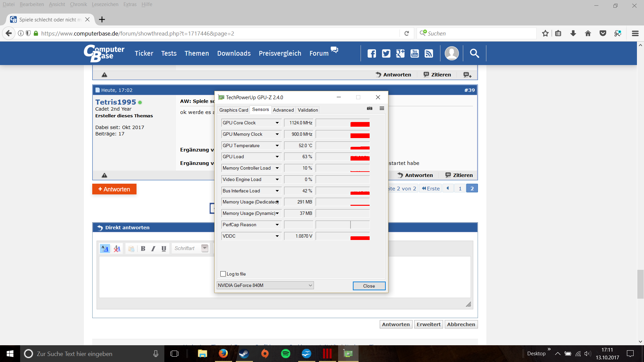Click the Twitter icon in header
Viewport: 644px width, 362px height.
pyautogui.click(x=386, y=54)
